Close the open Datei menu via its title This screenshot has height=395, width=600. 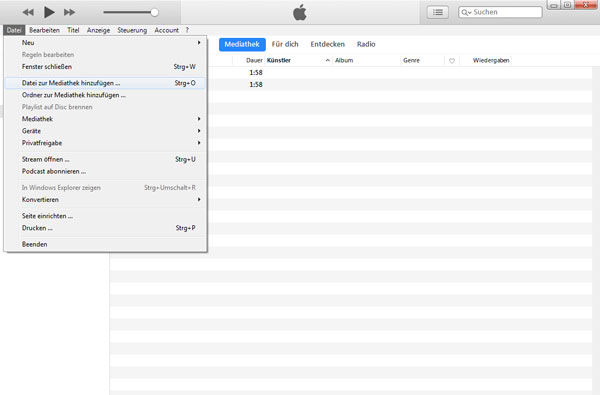click(x=14, y=30)
